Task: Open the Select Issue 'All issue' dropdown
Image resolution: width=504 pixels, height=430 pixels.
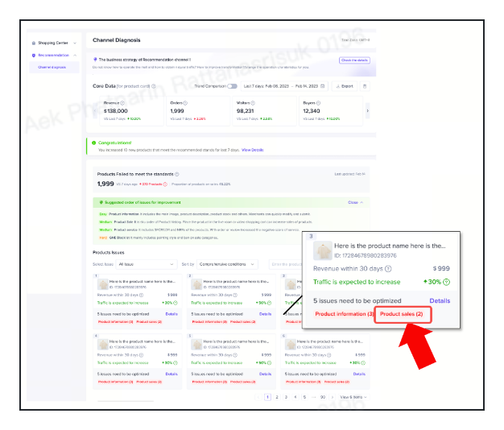Action: (147, 264)
